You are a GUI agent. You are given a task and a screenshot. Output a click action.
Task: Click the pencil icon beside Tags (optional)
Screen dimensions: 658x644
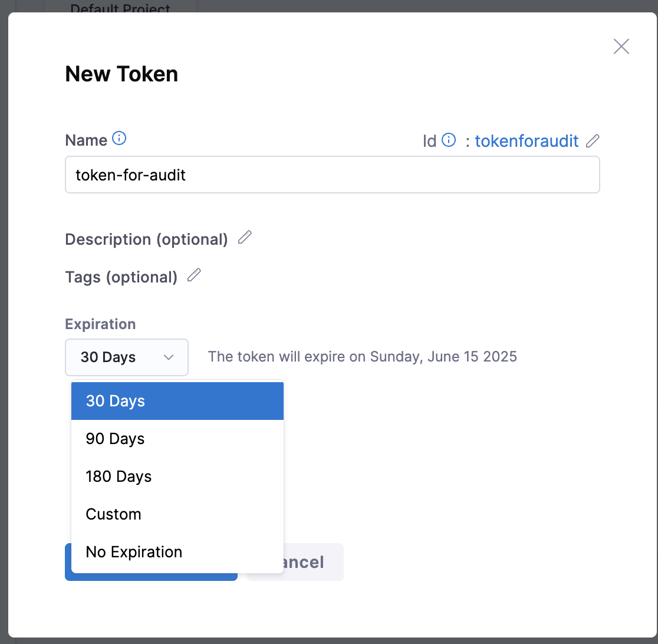tap(194, 275)
